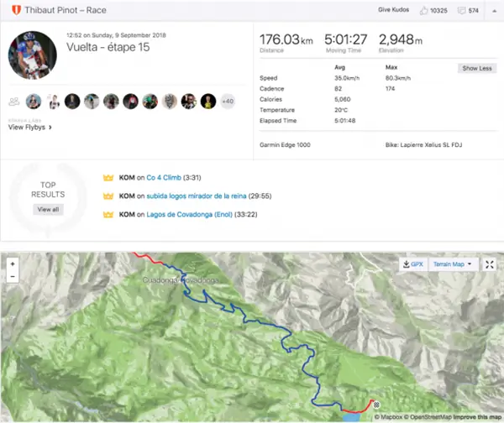Click Give Kudos
The image size is (504, 423).
[393, 10]
